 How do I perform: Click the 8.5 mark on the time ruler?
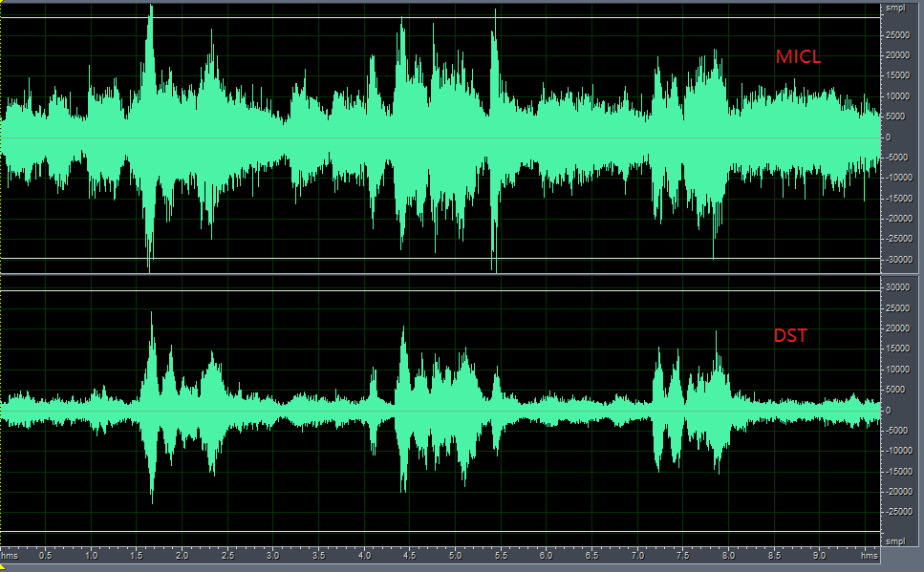click(x=774, y=556)
